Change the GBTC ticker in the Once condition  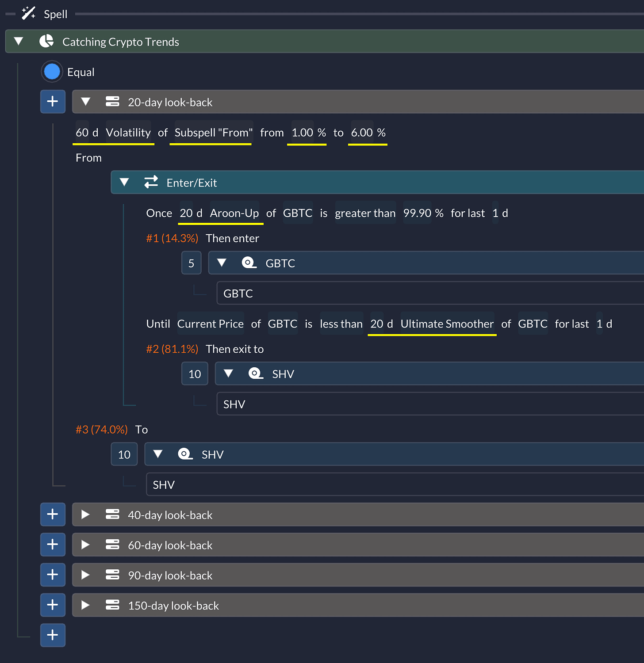(298, 213)
